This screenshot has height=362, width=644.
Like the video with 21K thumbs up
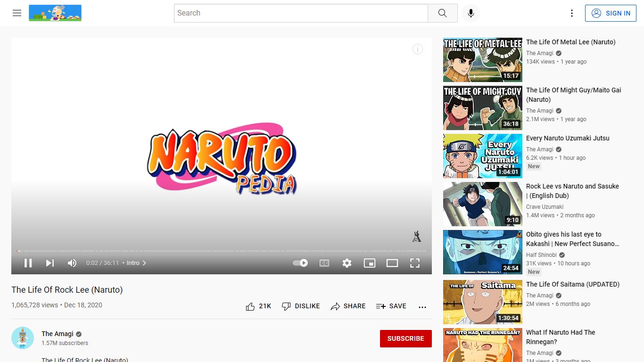pyautogui.click(x=258, y=306)
